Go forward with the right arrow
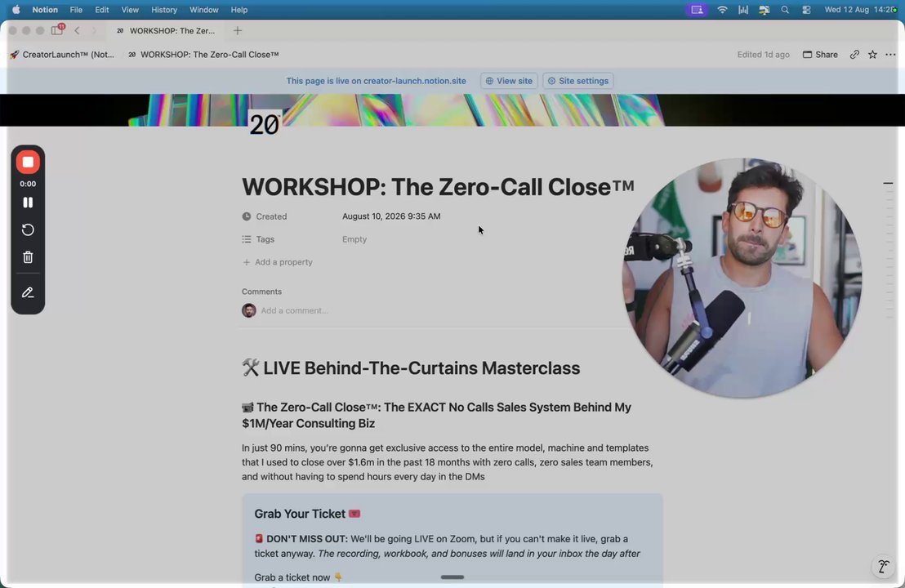Image resolution: width=905 pixels, height=588 pixels. pyautogui.click(x=94, y=30)
